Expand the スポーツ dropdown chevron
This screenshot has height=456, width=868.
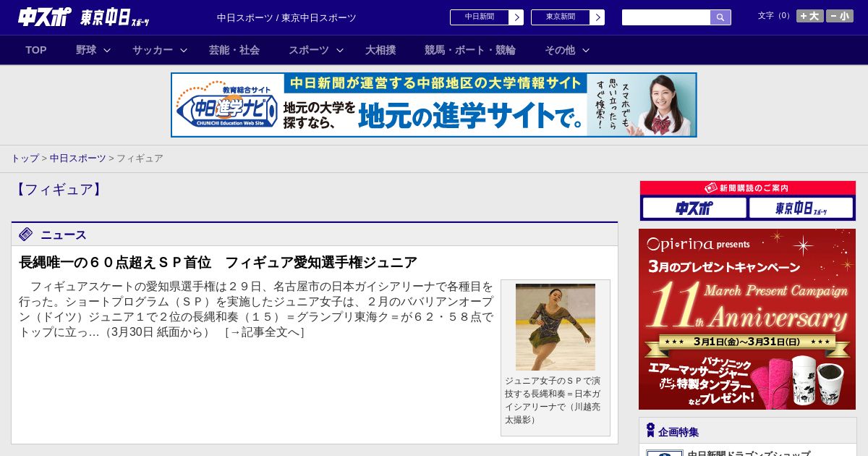click(x=340, y=50)
